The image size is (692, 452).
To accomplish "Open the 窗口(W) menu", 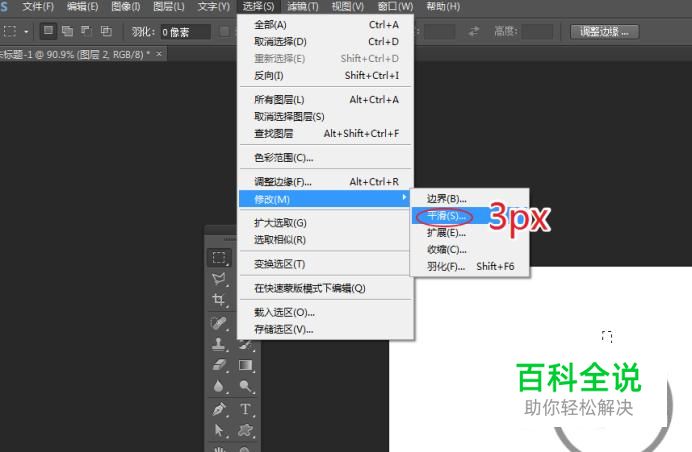I will pyautogui.click(x=396, y=7).
